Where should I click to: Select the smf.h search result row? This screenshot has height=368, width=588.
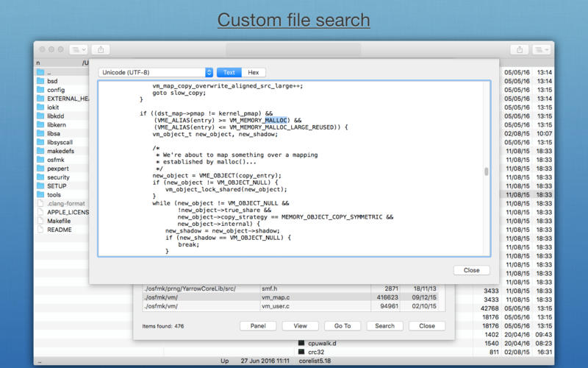tap(293, 289)
